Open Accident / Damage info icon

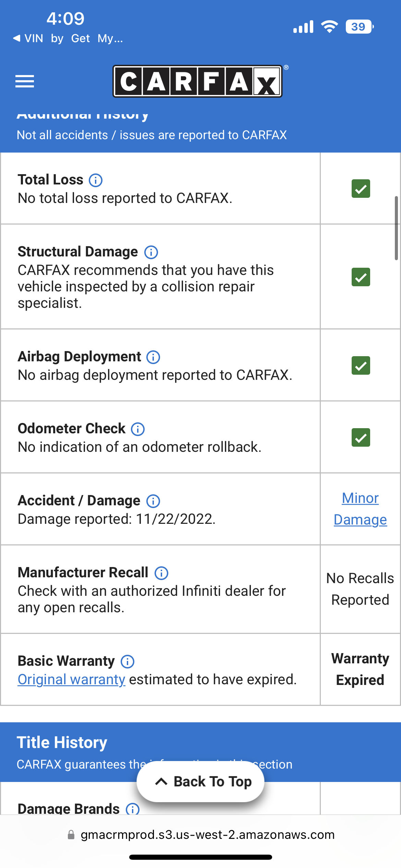pos(153,501)
